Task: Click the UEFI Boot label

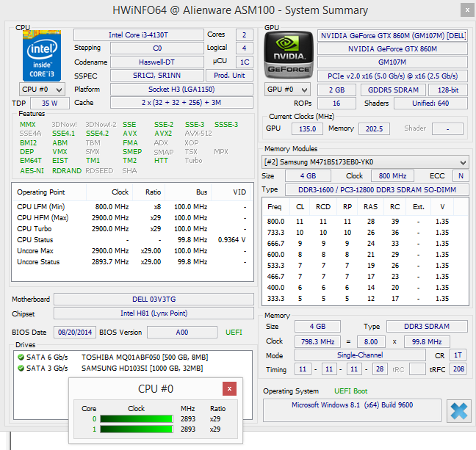Action: pos(350,391)
